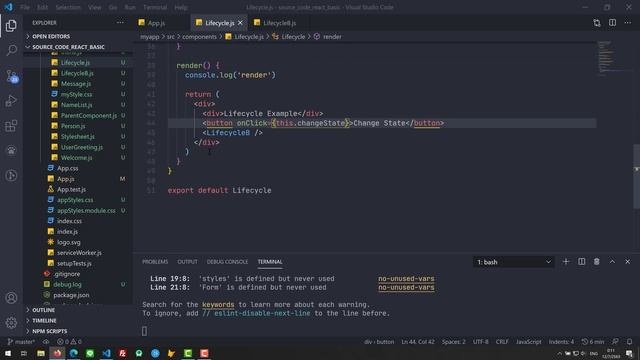
Task: Maximize the panel with up chevron
Action: 612,262
